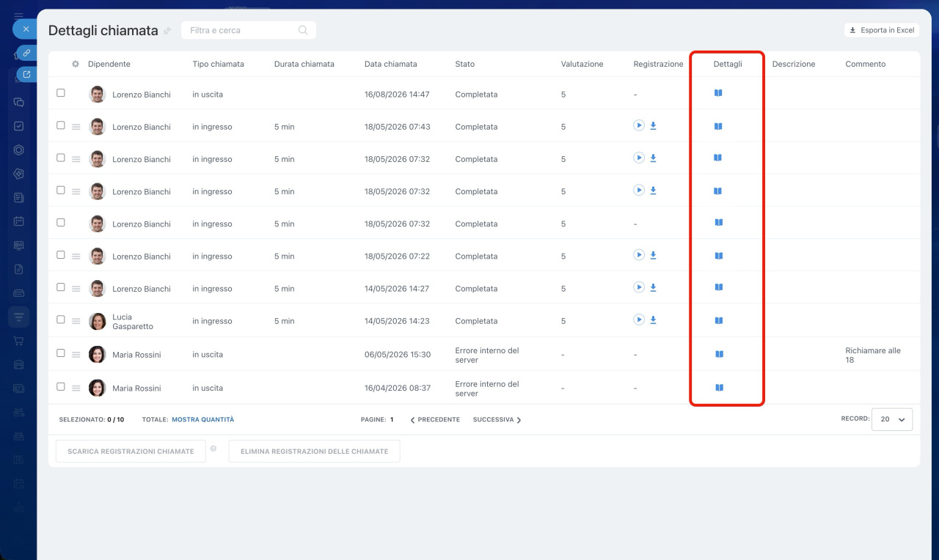Viewport: 939px width, 560px height.
Task: Sort by Valutazione column header
Action: [x=582, y=64]
